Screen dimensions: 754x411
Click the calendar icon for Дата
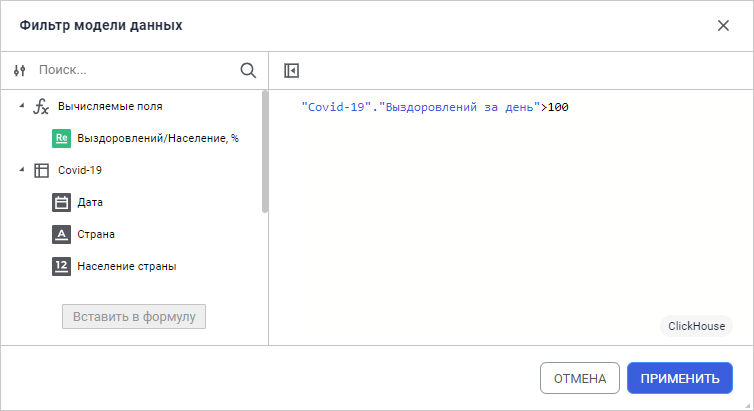coord(61,202)
